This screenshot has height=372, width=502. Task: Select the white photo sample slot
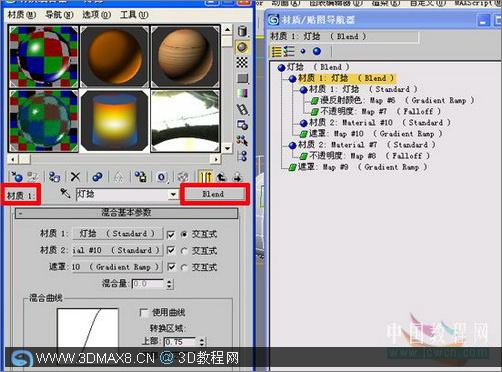(185, 121)
